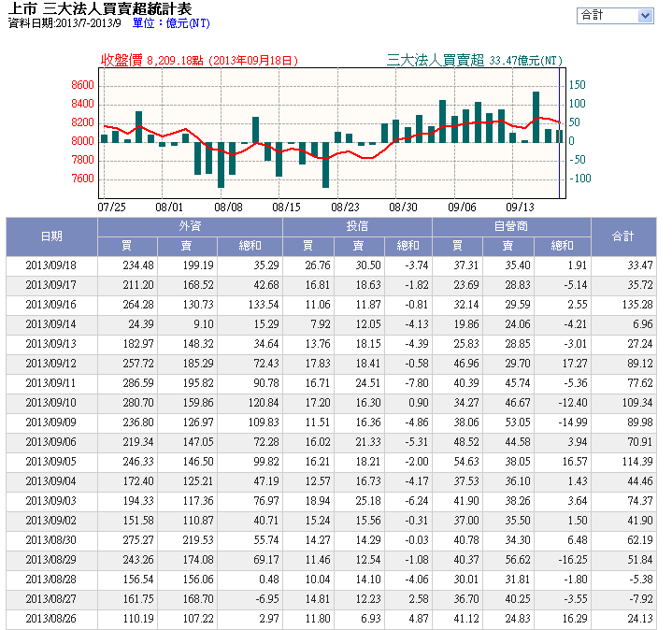This screenshot has height=630, width=672.
Task: Select the 2013/09/16 date cell
Action: [51, 305]
